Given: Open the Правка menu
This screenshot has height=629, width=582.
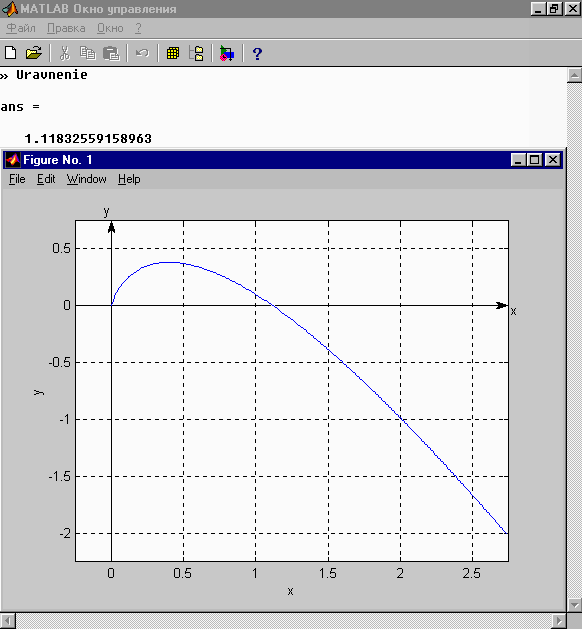Looking at the screenshot, I should (x=66, y=28).
